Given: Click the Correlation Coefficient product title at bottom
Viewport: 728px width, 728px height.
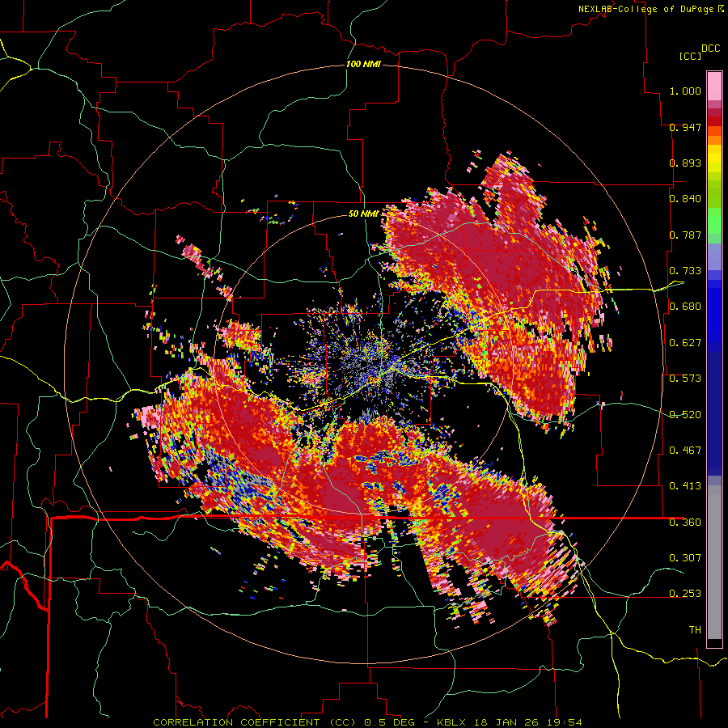Looking at the screenshot, I should [367, 722].
